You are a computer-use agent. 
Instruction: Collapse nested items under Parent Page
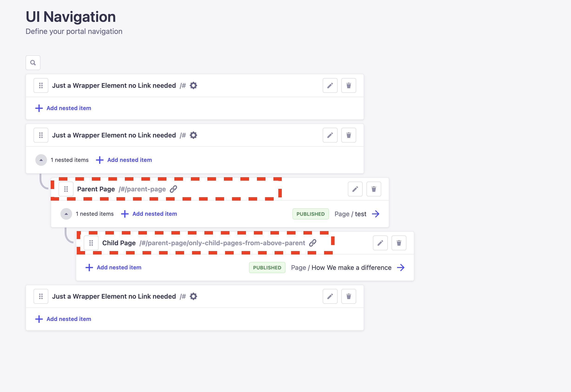pos(66,214)
